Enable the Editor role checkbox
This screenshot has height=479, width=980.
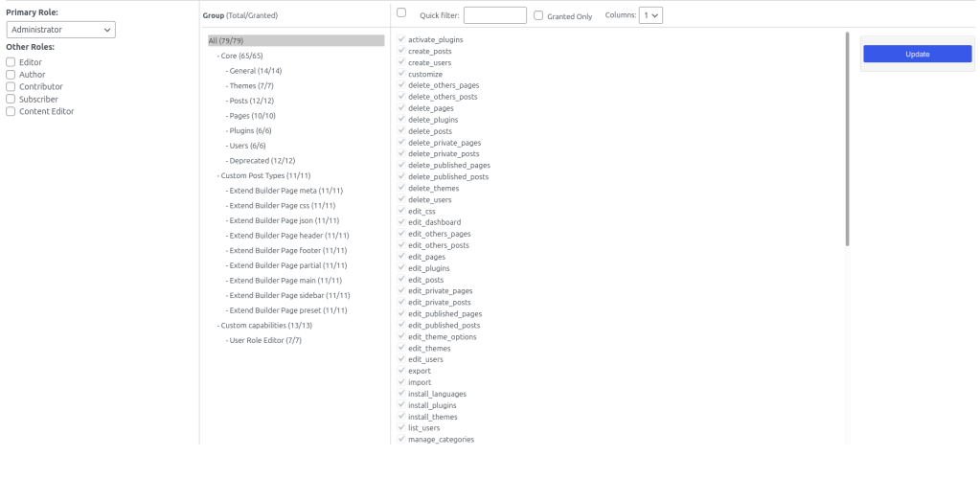pyautogui.click(x=11, y=62)
